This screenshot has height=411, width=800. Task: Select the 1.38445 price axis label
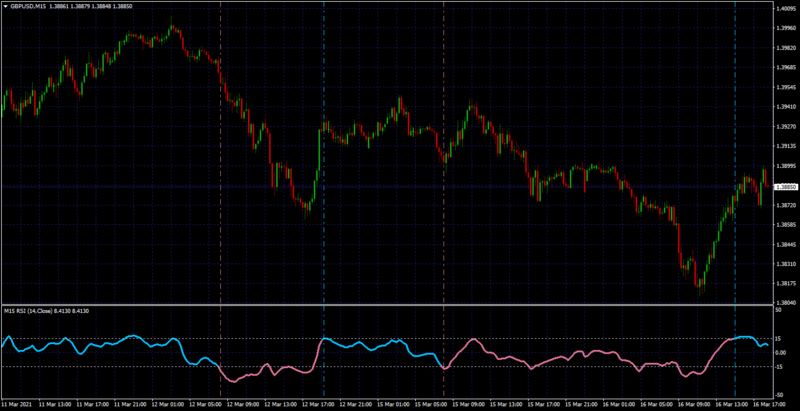point(785,244)
